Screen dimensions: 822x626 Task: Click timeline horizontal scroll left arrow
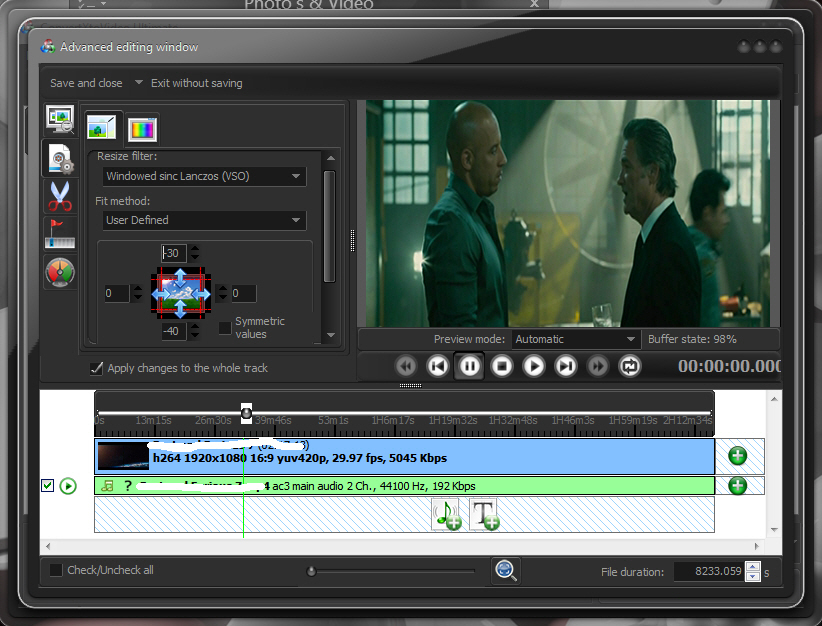[48, 546]
